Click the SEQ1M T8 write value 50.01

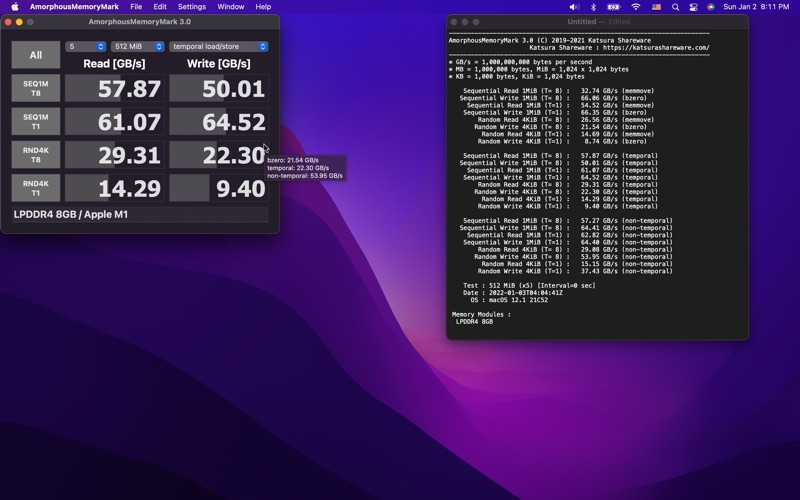[219, 88]
